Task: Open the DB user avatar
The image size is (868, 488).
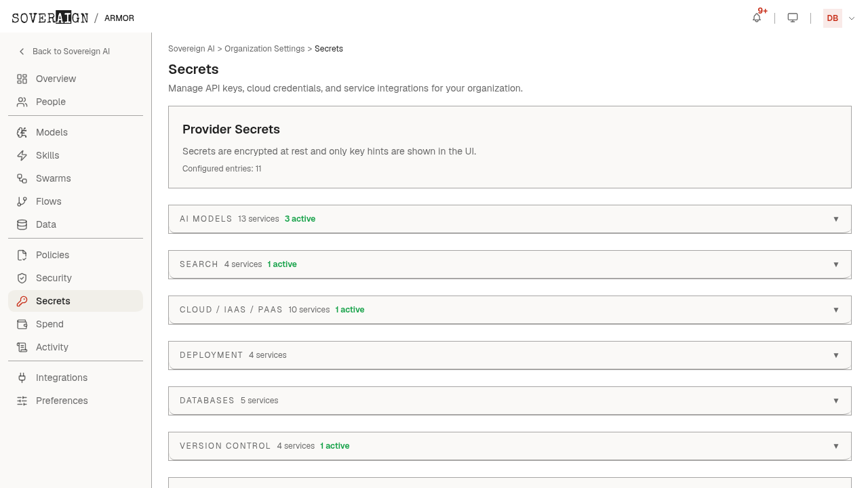Action: 833,18
